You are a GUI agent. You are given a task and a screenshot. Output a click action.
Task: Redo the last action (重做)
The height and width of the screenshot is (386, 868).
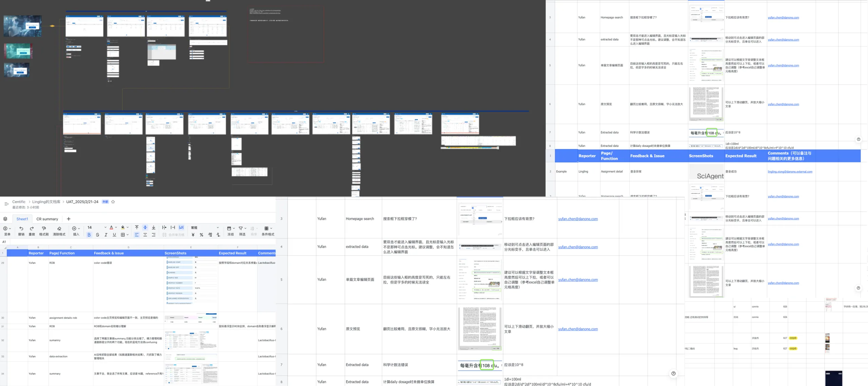tap(32, 228)
